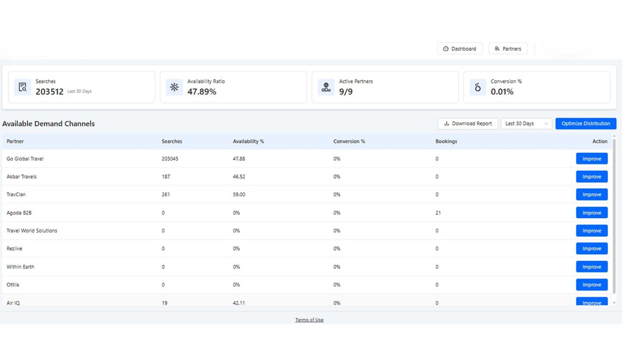The width and height of the screenshot is (622, 364).
Task: Click the 47.89% availability ratio figure
Action: 202,92
